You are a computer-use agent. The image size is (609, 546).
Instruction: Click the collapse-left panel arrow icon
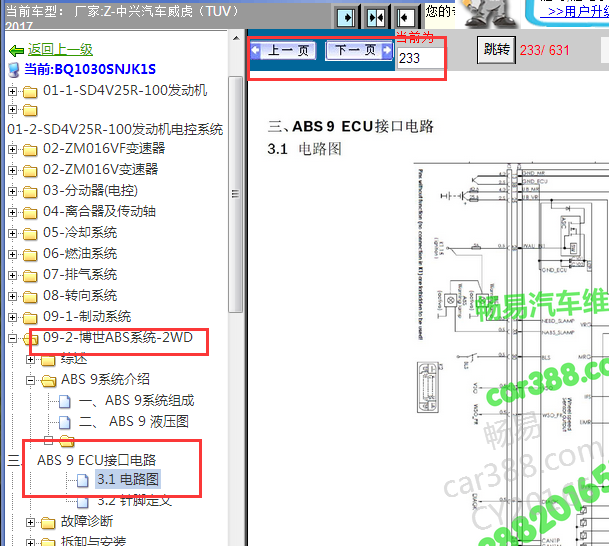pos(406,17)
